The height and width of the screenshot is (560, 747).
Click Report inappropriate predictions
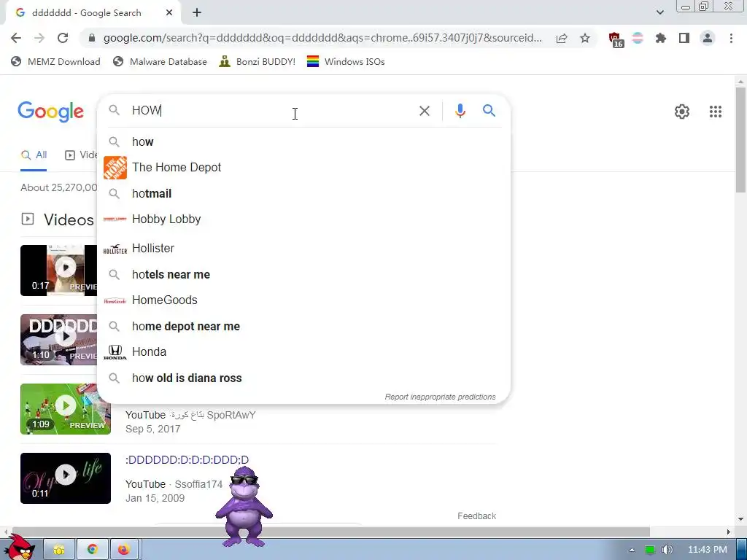point(440,397)
